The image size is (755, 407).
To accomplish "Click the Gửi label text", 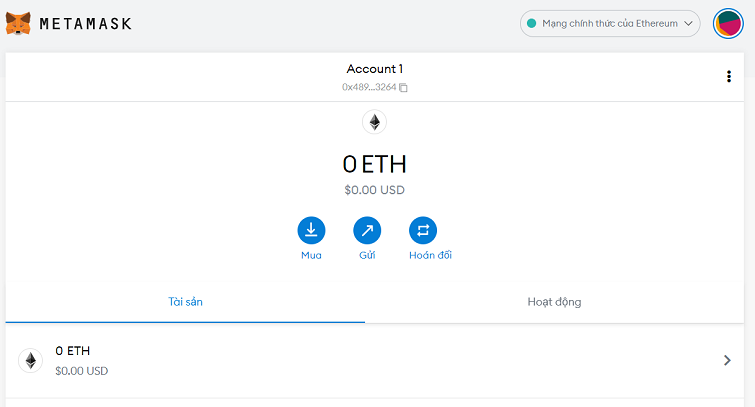I will pos(367,255).
